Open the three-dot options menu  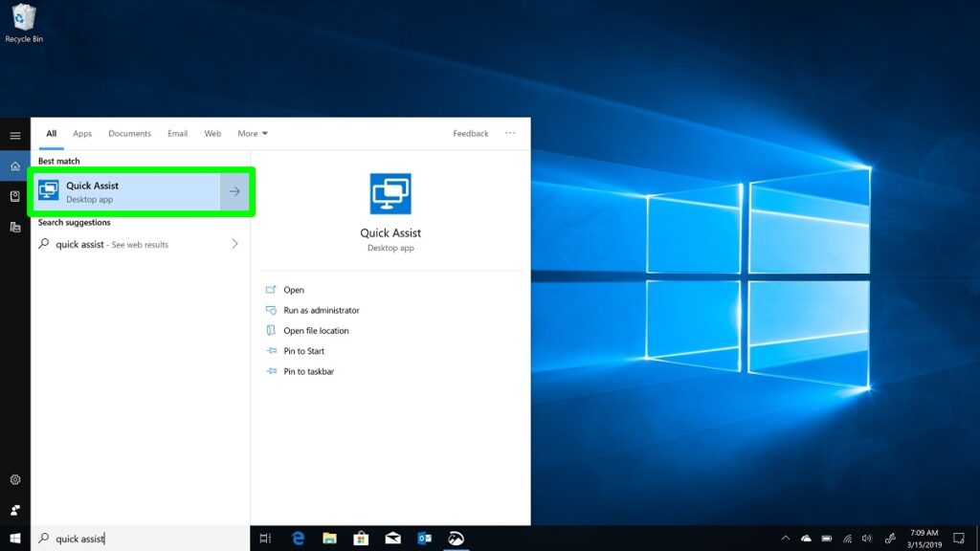pyautogui.click(x=510, y=133)
